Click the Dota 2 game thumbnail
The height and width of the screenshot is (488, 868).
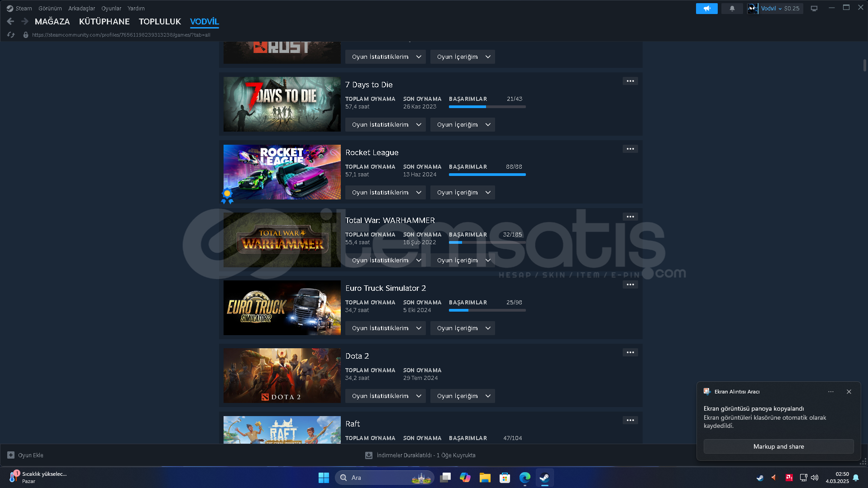(282, 375)
